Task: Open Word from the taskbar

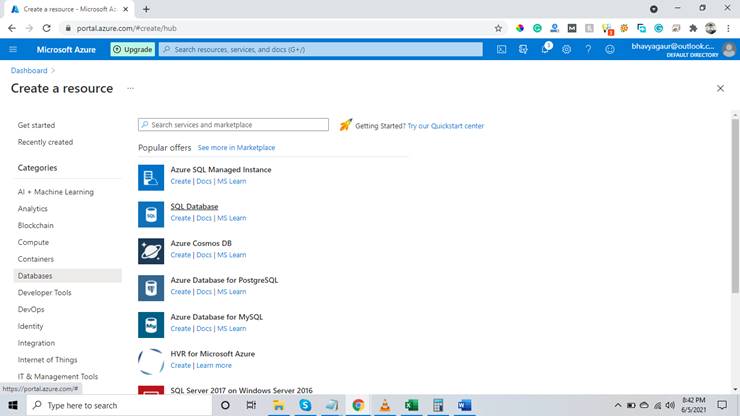Action: [x=464, y=405]
